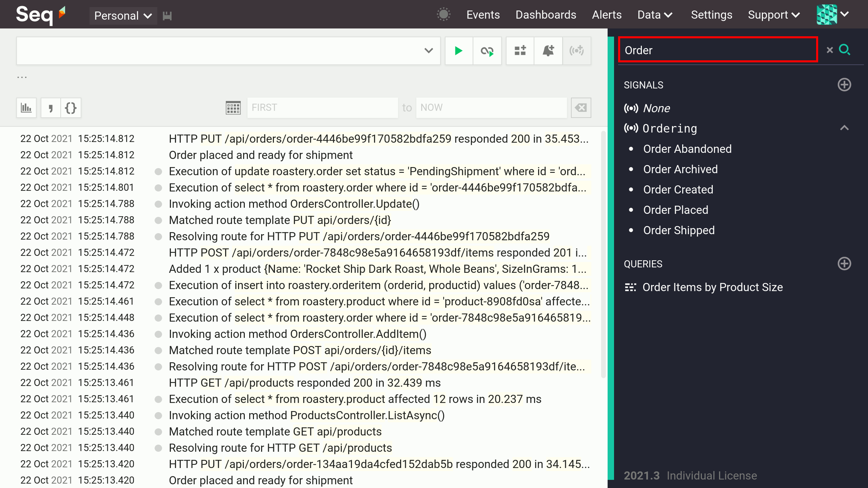Click the add to dashboard icon
The width and height of the screenshot is (868, 488).
pos(520,51)
